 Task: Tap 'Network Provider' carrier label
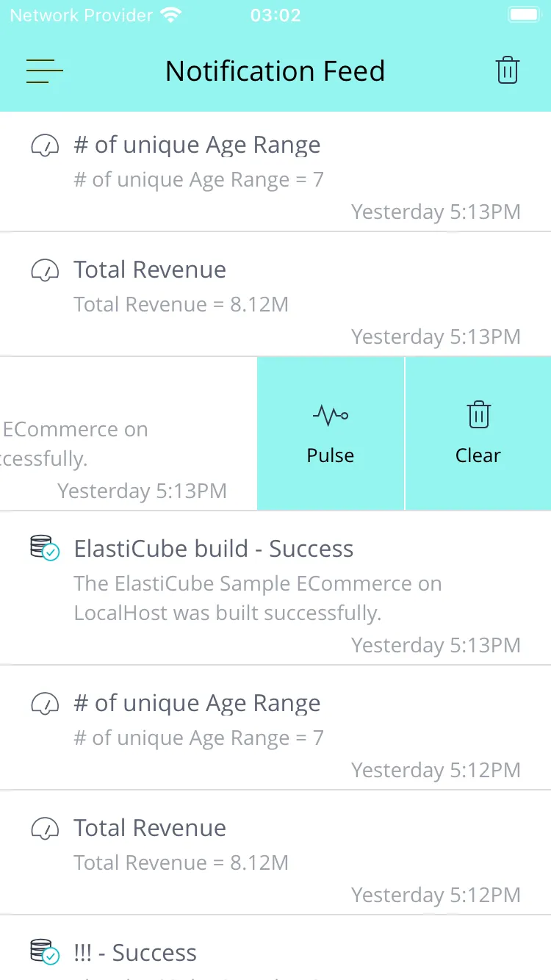point(81,15)
